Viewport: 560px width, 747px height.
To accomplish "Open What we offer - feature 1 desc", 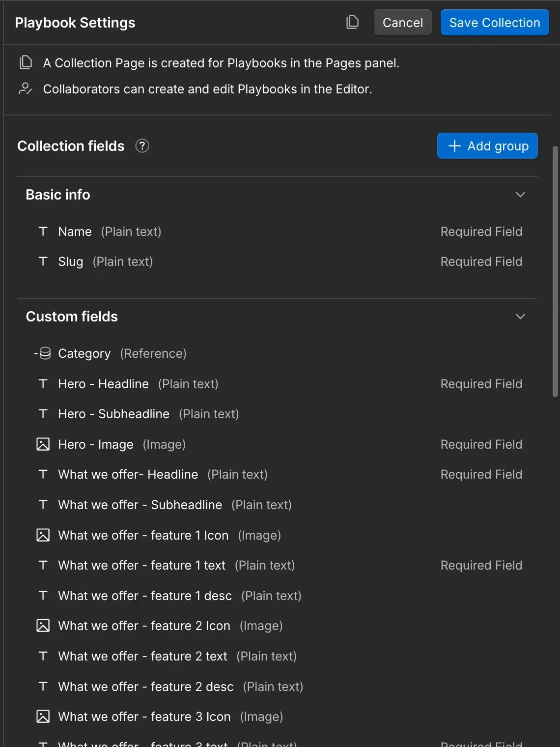I will point(278,596).
